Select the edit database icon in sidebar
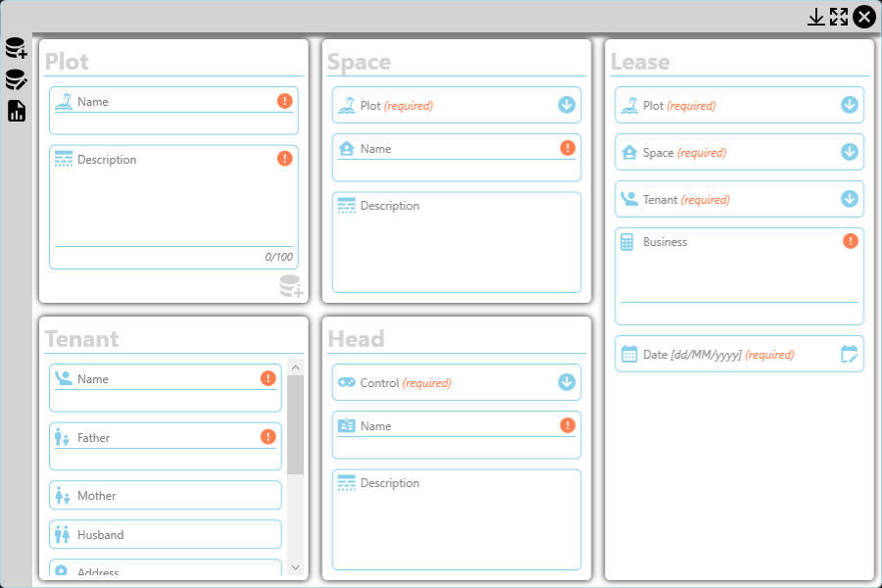The width and height of the screenshot is (882, 588). [x=15, y=78]
